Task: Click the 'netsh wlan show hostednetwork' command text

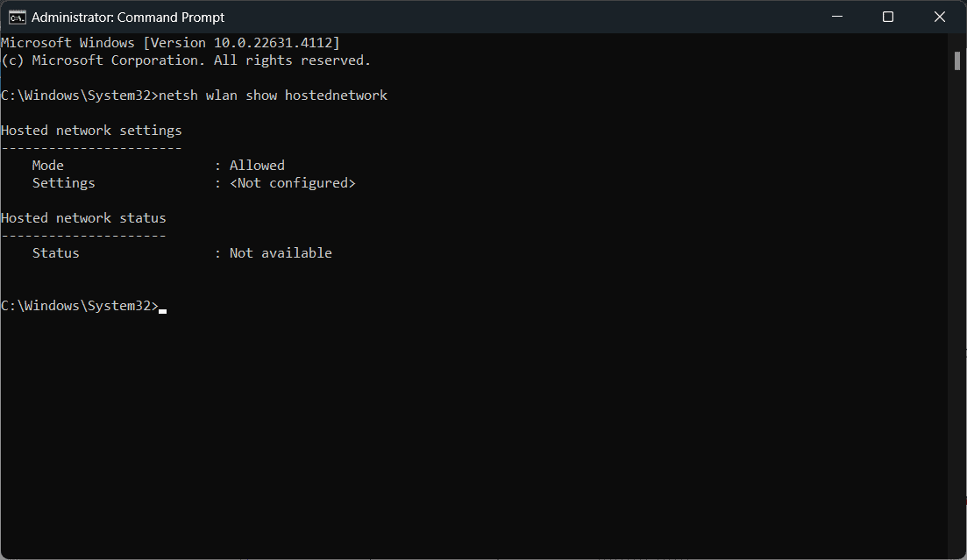Action: pyautogui.click(x=274, y=96)
